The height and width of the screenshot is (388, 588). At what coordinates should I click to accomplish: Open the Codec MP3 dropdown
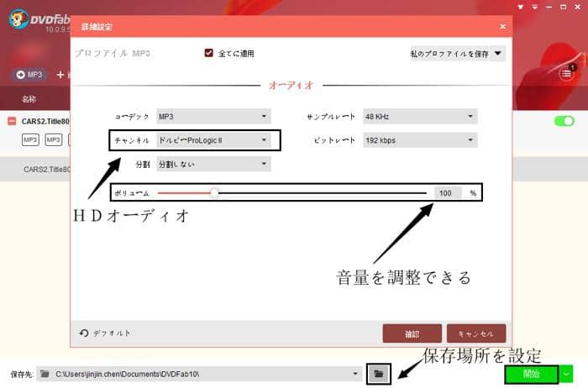[213, 117]
